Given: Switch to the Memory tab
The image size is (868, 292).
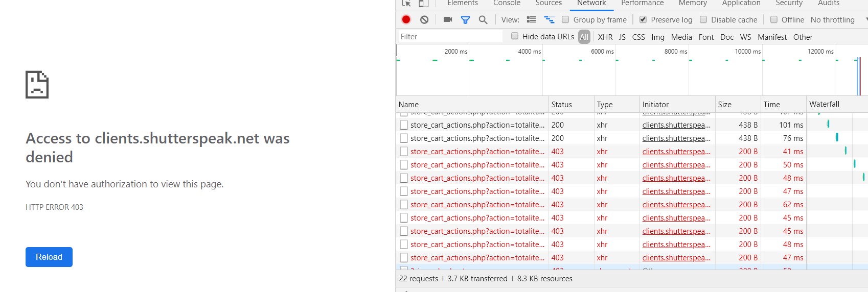Looking at the screenshot, I should click(693, 3).
